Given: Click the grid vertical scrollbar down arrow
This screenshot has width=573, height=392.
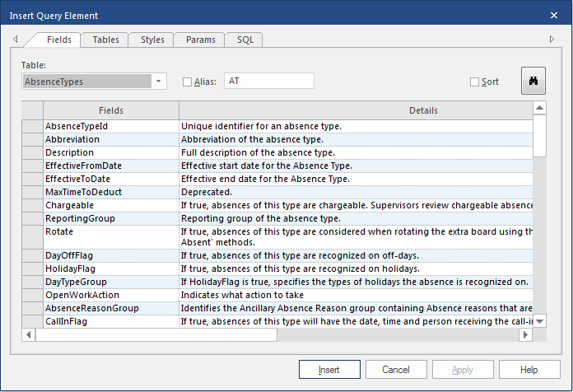Looking at the screenshot, I should click(x=539, y=321).
